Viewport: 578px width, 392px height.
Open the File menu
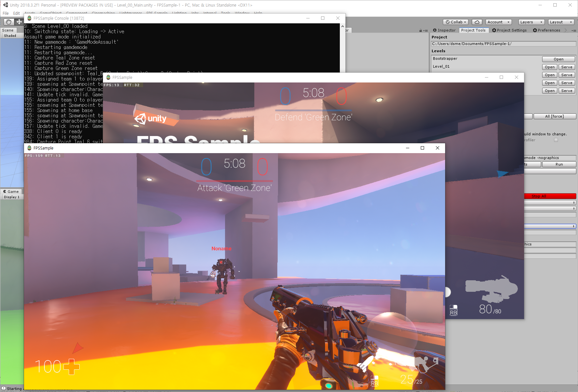tap(6, 13)
